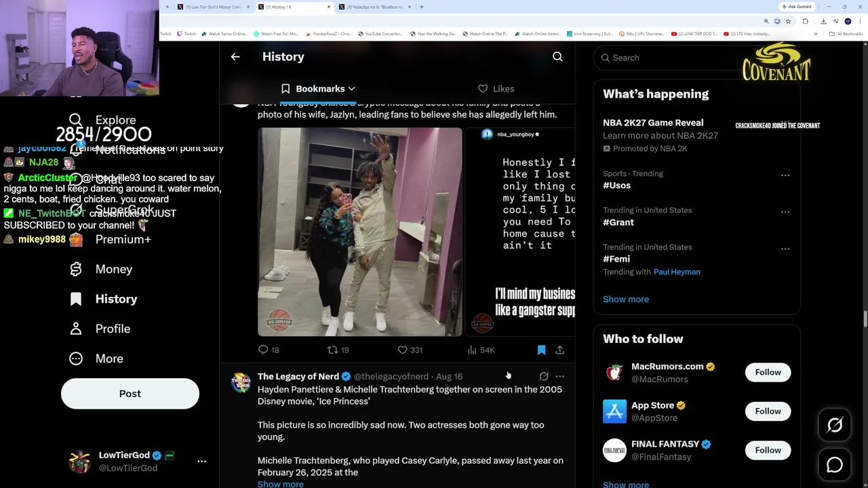The height and width of the screenshot is (488, 868).
Task: Show more trends in What's happening
Action: [626, 299]
